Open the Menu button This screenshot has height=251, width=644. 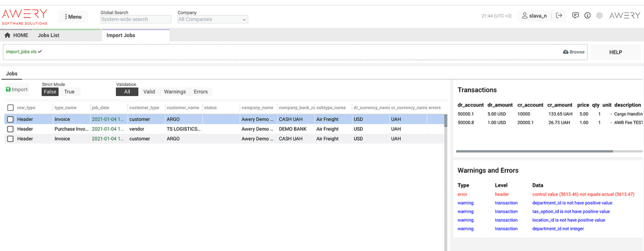(73, 17)
